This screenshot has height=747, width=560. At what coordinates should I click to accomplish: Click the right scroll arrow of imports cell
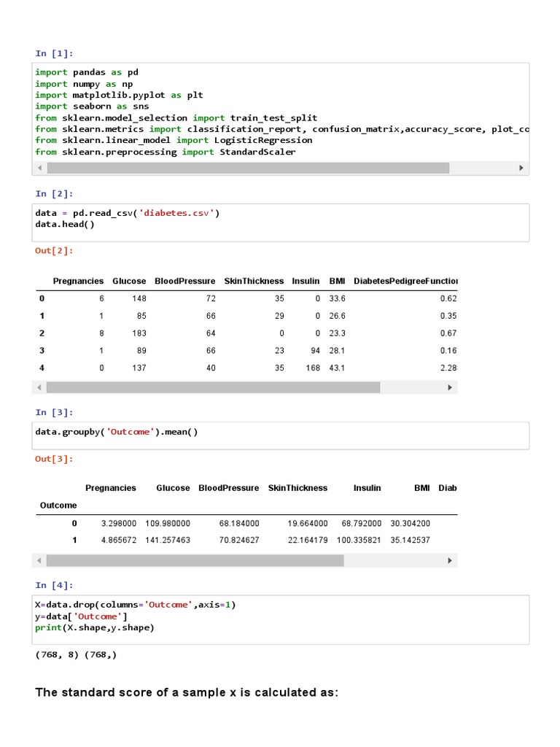click(521, 168)
